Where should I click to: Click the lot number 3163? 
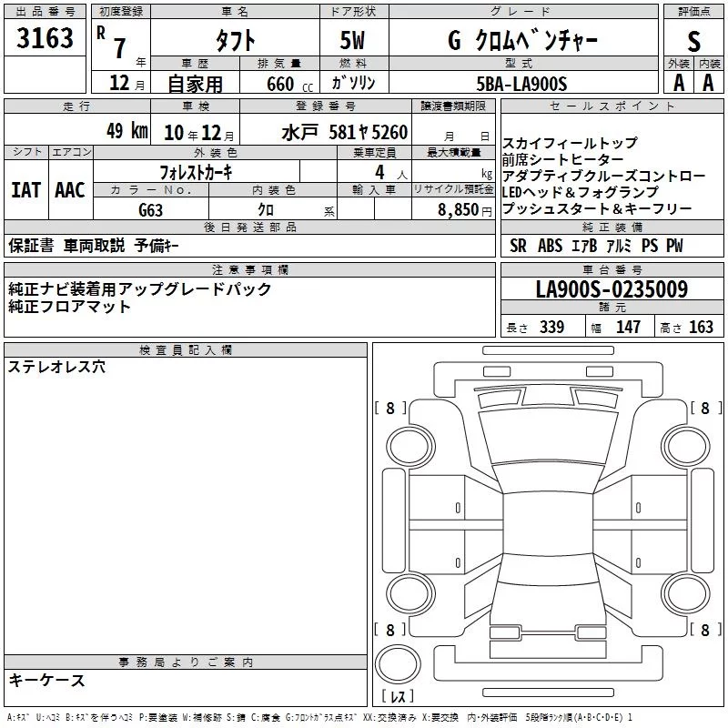[45, 37]
